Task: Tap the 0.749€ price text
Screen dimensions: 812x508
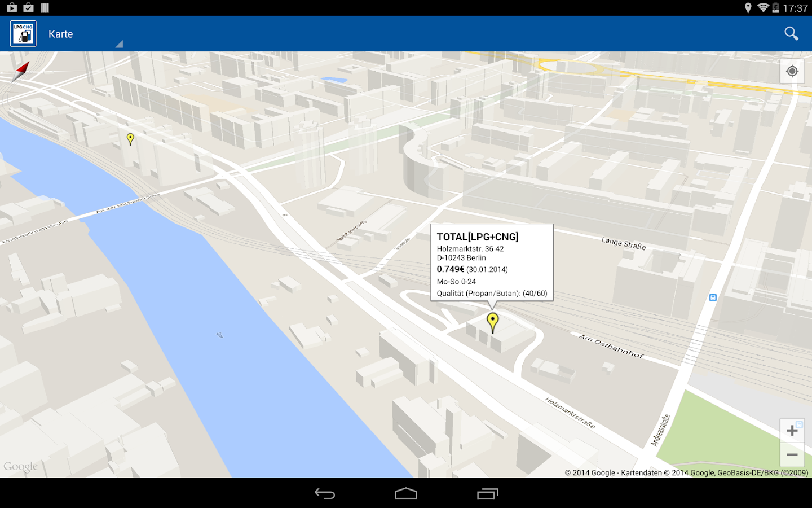Action: (x=451, y=269)
